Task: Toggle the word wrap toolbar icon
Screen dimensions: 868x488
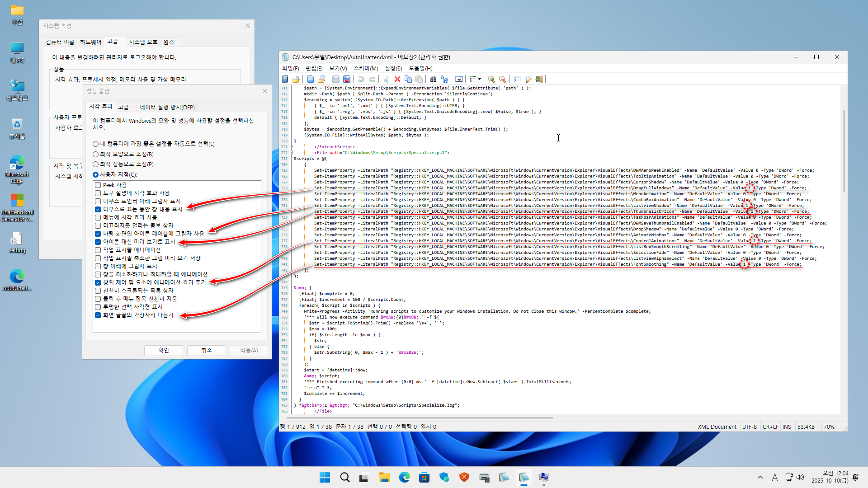Action: pos(459,79)
